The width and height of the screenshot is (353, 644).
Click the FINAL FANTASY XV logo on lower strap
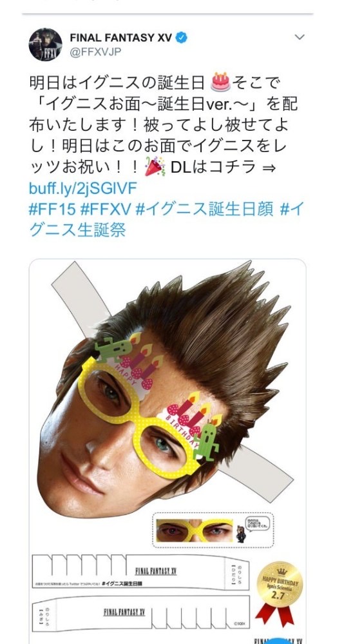click(x=124, y=612)
